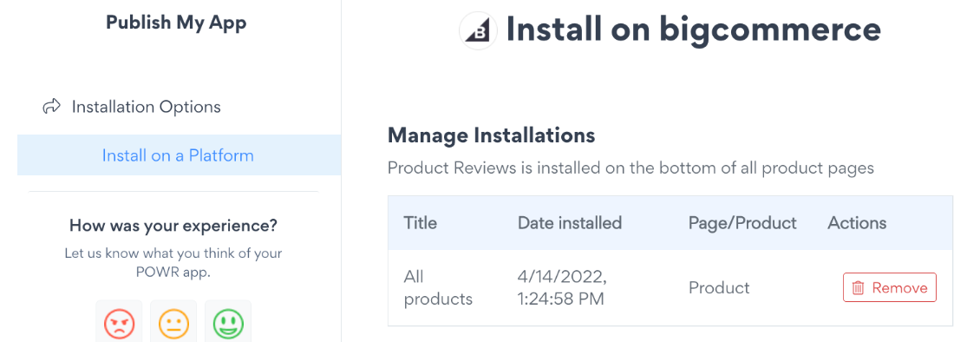The height and width of the screenshot is (342, 980).
Task: Click the share arrow icon beside Installation Options
Action: point(51,107)
